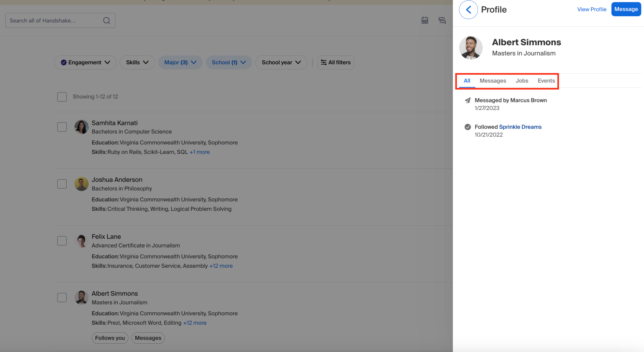Click View Profile for Albert Simmons
Image resolution: width=644 pixels, height=352 pixels.
(592, 9)
